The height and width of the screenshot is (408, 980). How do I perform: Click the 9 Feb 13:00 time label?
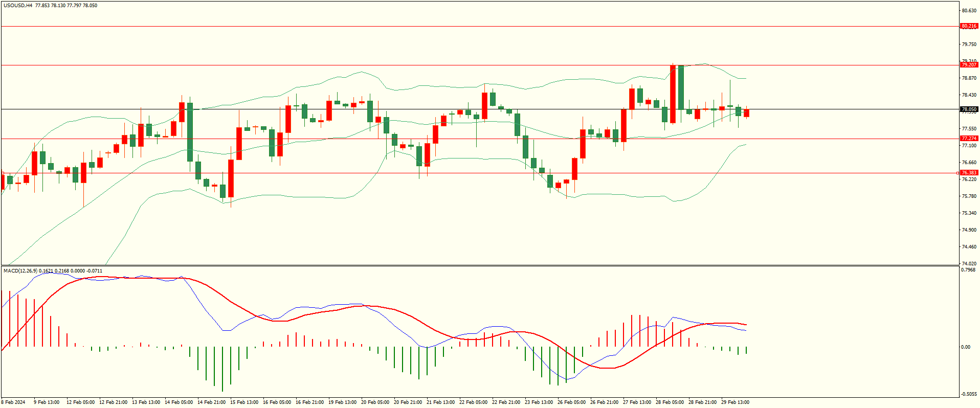pyautogui.click(x=47, y=402)
